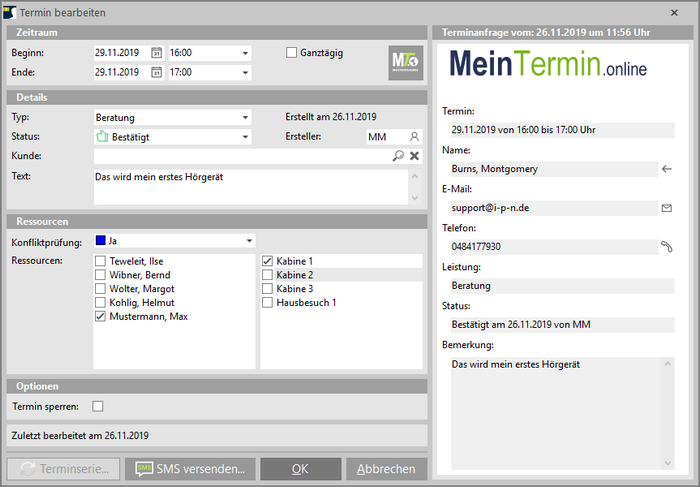
Task: Expand the Beginn time dropdown
Action: click(x=245, y=53)
